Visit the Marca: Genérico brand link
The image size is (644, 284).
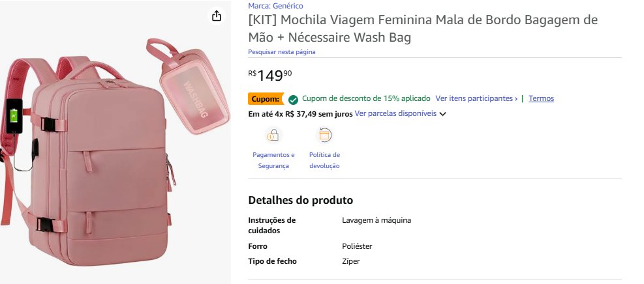tap(275, 6)
